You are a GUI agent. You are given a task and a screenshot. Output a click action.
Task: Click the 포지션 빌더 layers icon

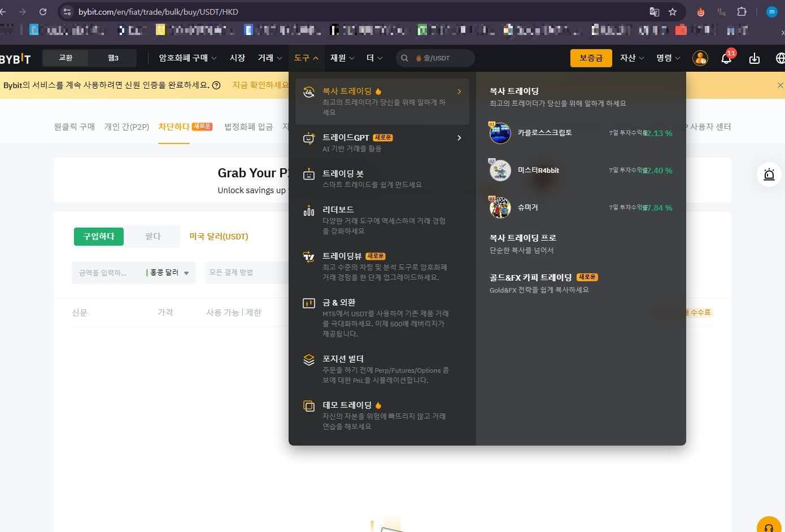click(x=309, y=360)
